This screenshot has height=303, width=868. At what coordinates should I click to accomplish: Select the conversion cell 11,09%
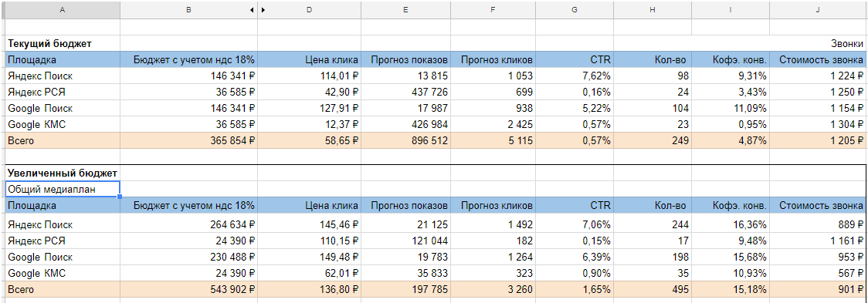pyautogui.click(x=731, y=109)
